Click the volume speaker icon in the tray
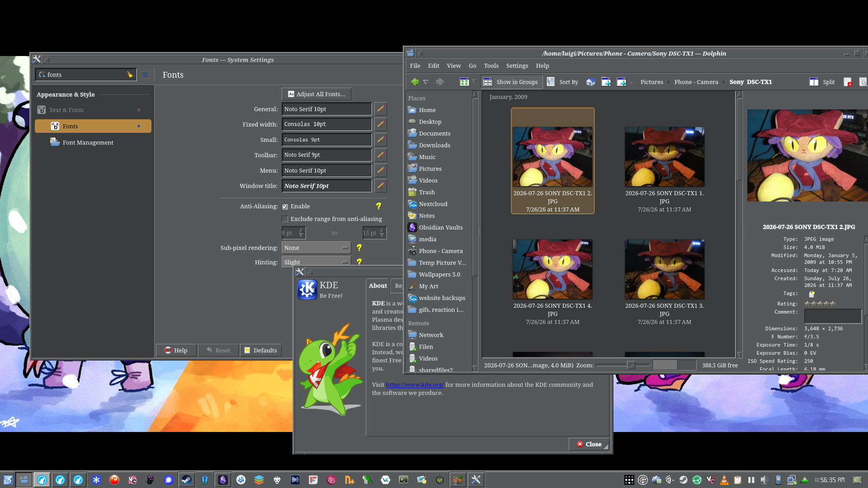 tap(764, 480)
